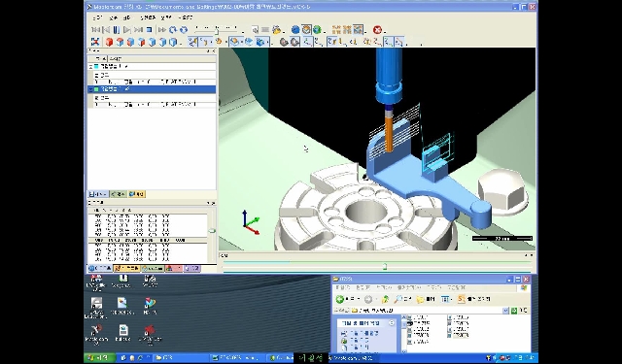Screen dimensions: 622x364
Task: Expand the first tree node in the operations list
Action: [90, 67]
